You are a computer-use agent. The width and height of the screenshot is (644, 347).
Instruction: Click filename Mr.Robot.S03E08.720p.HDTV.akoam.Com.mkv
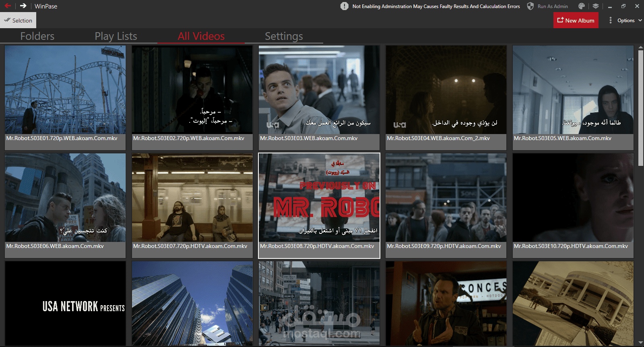point(317,246)
